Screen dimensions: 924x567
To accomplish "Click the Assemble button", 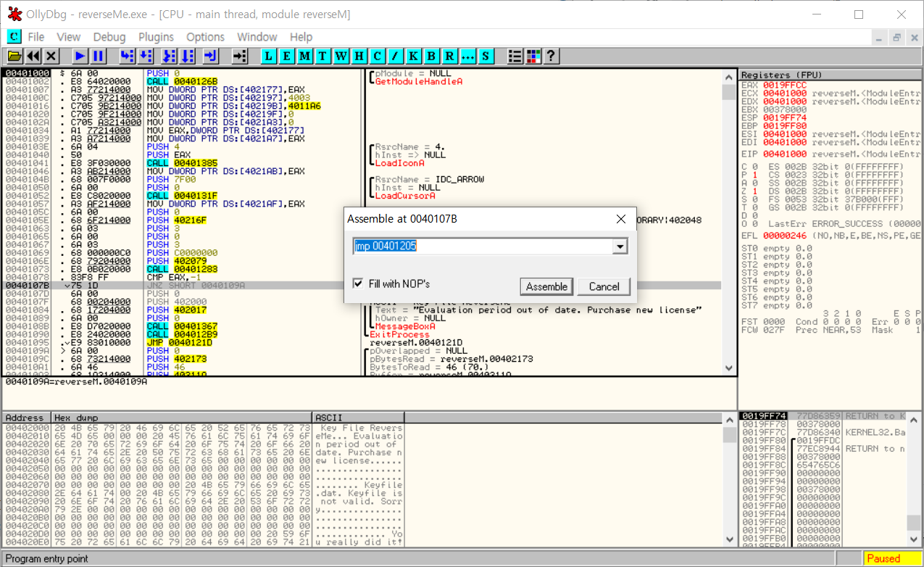I will click(x=546, y=286).
